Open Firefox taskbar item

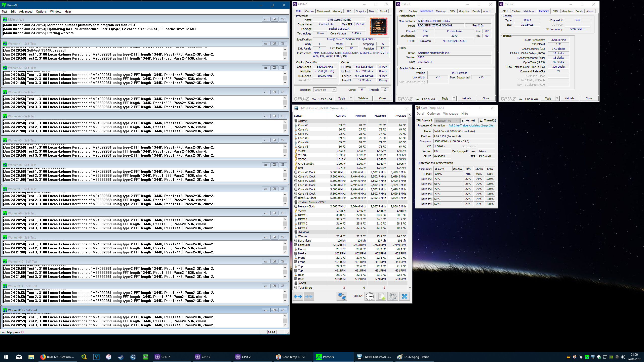pos(57,357)
